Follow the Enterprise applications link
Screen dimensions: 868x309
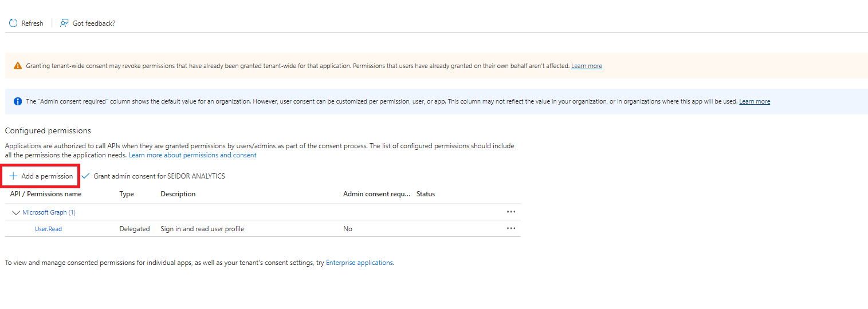359,263
